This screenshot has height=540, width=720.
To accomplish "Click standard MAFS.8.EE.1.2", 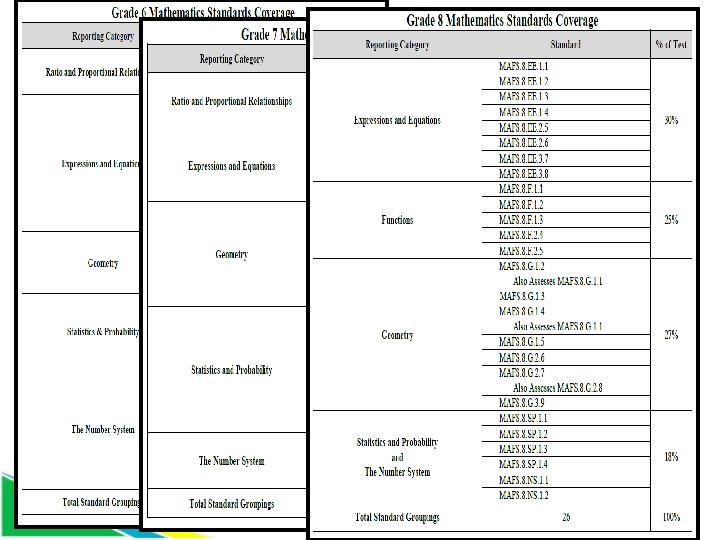I will 523,81.
